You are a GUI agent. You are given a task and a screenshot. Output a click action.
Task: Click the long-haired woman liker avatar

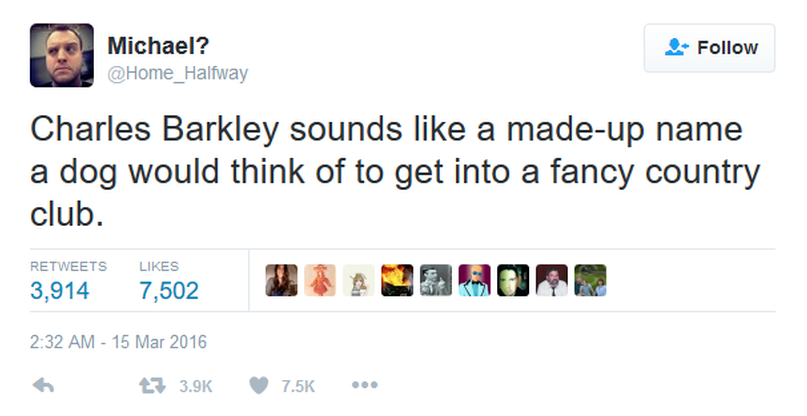click(x=280, y=281)
